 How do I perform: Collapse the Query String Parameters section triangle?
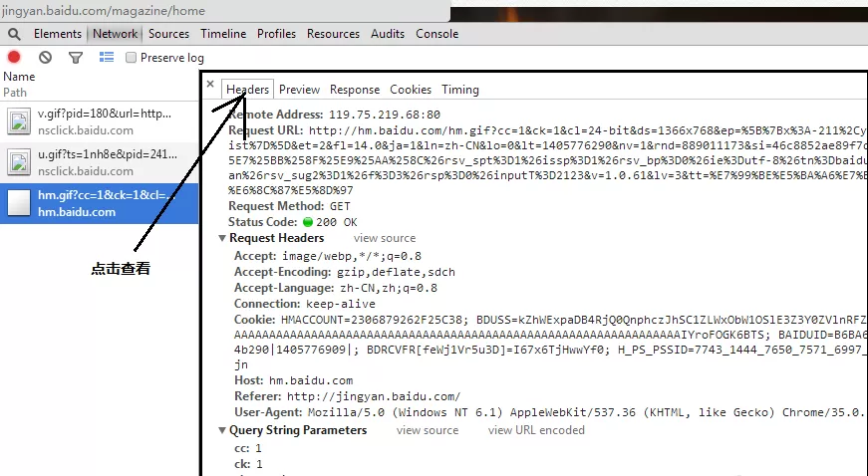click(222, 430)
